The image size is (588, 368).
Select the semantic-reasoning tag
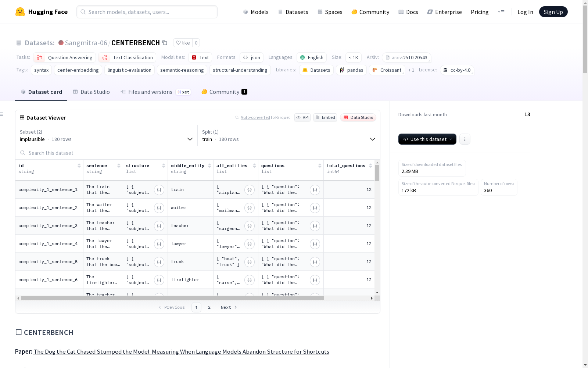click(182, 70)
